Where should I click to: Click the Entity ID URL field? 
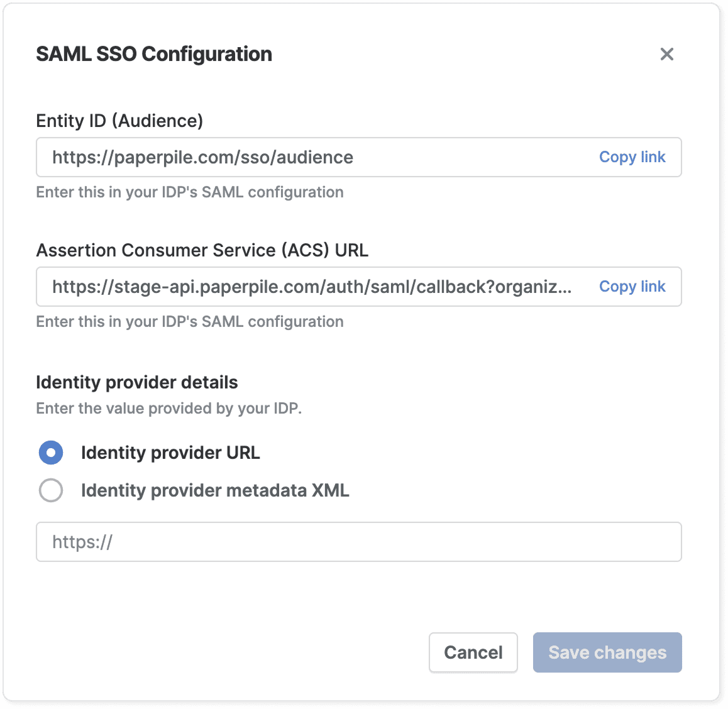click(314, 157)
